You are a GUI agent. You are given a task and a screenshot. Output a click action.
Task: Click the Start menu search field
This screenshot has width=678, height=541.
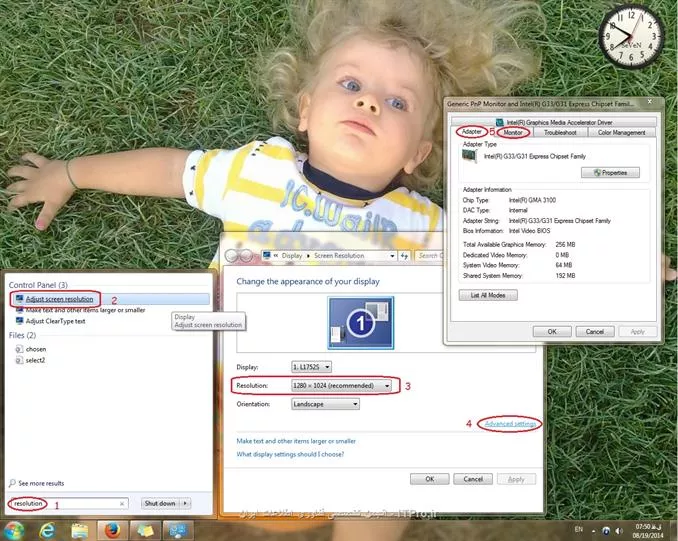click(68, 503)
